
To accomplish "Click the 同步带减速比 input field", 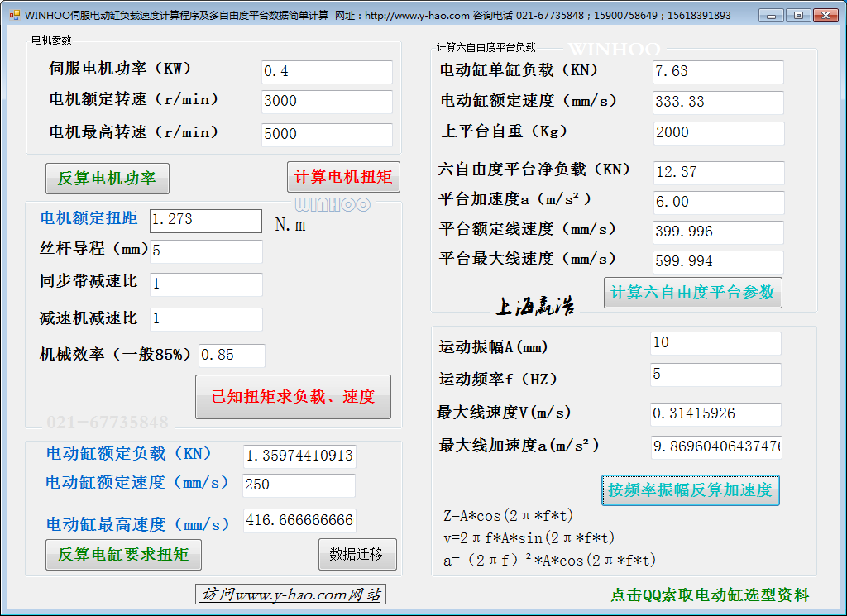I will click(x=206, y=284).
